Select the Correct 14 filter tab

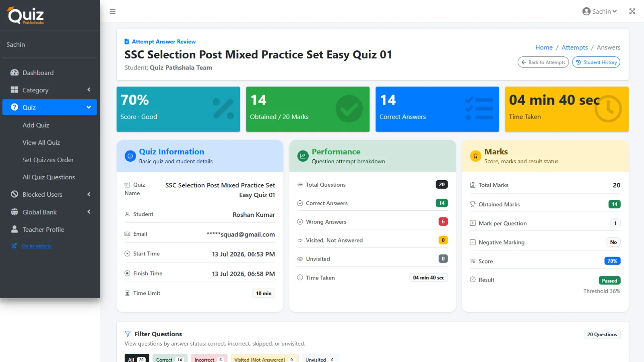click(x=170, y=360)
